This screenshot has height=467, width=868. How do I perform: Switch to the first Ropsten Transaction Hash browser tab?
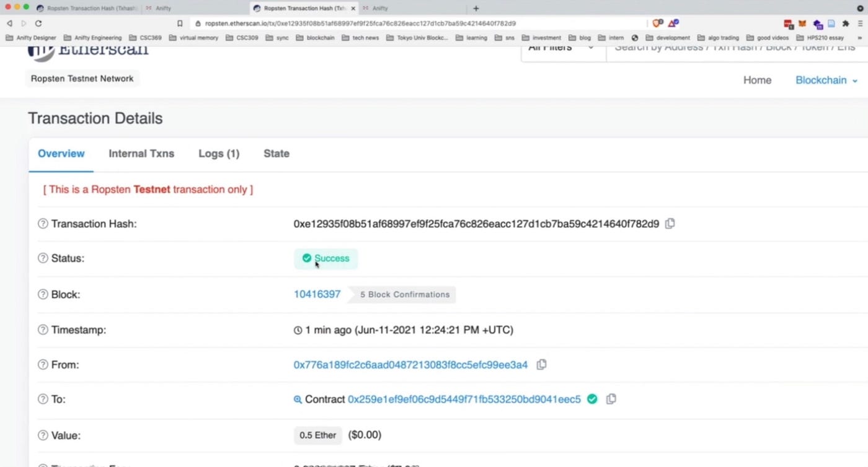coord(88,9)
